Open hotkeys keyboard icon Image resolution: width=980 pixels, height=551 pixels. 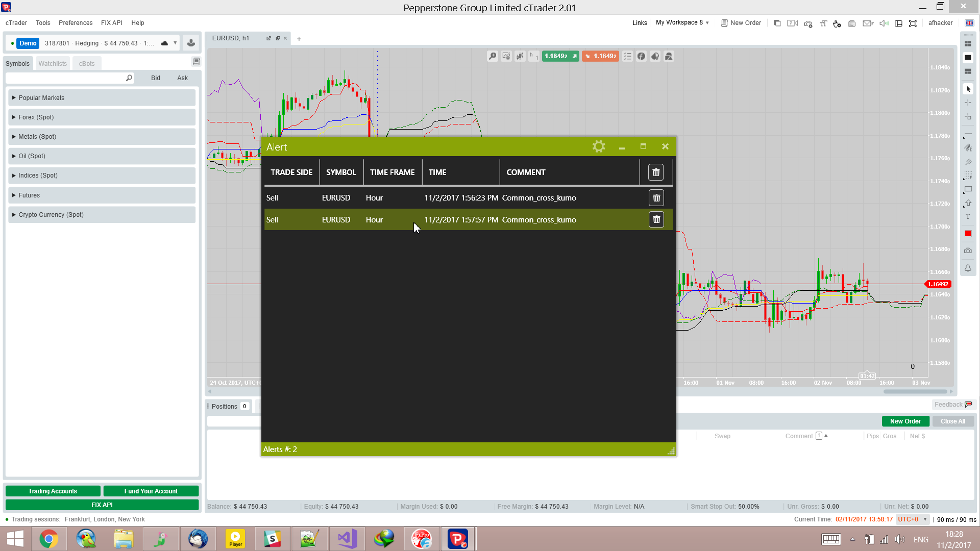pyautogui.click(x=851, y=23)
